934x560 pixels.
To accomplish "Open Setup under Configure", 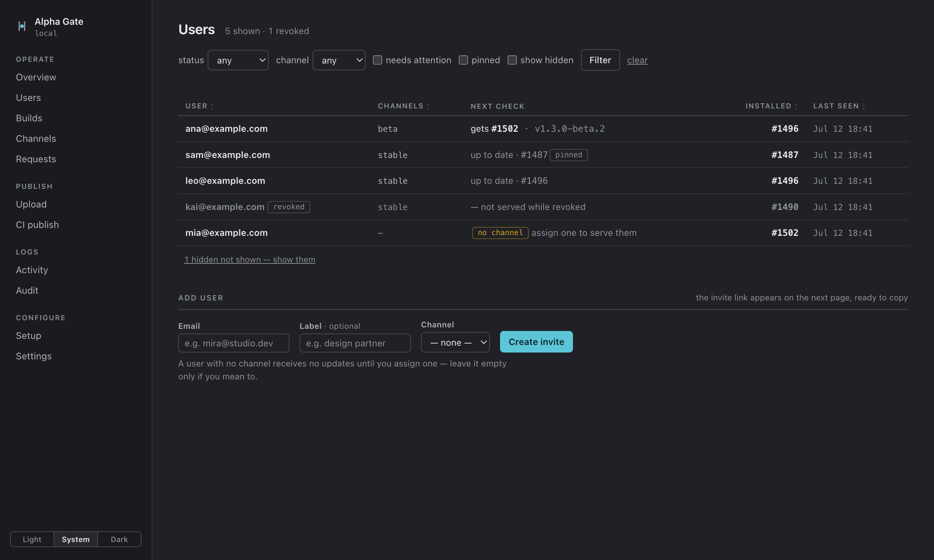I will tap(29, 336).
